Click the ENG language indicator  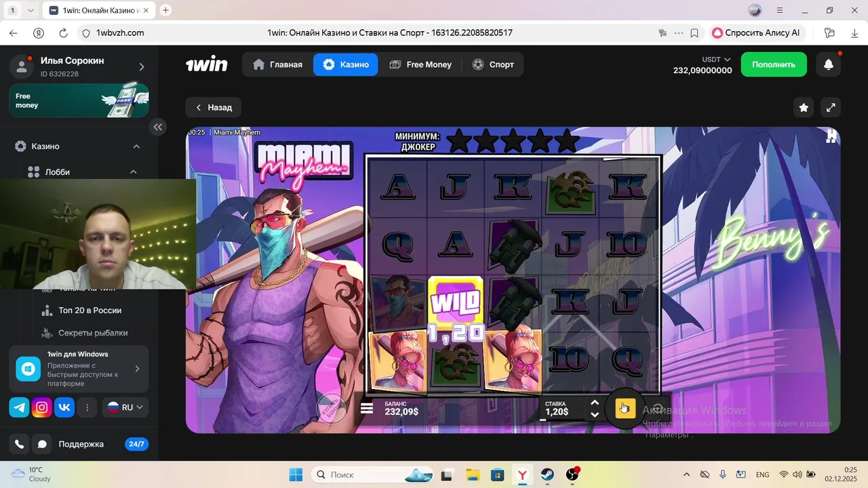tap(762, 474)
